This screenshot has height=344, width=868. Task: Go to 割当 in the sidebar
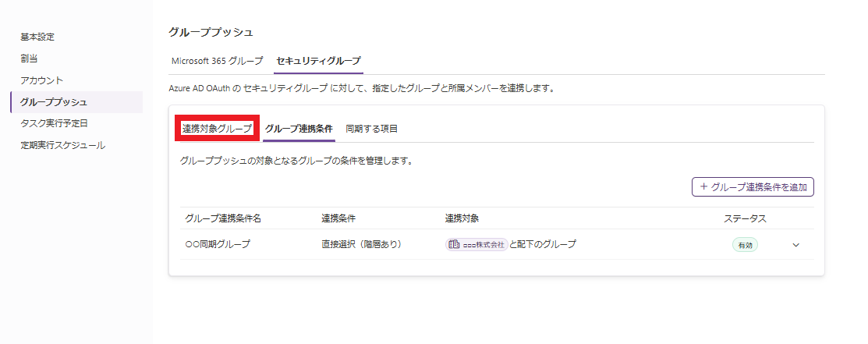(x=29, y=59)
